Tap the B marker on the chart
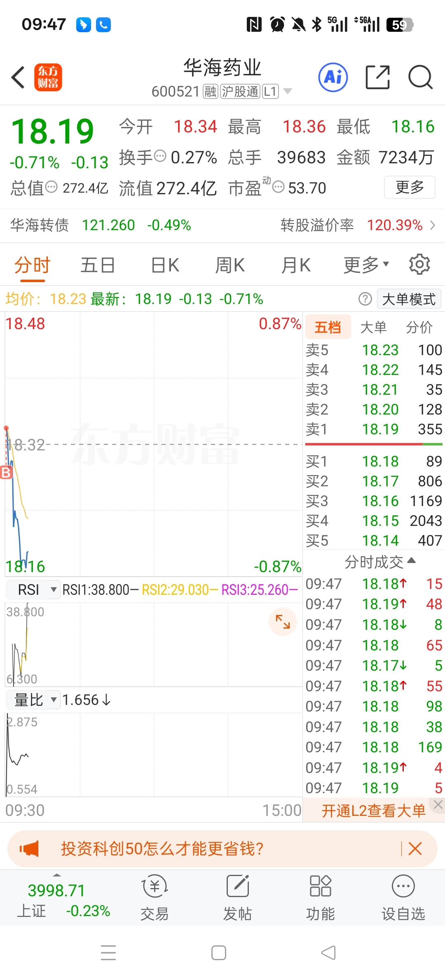 [6, 472]
